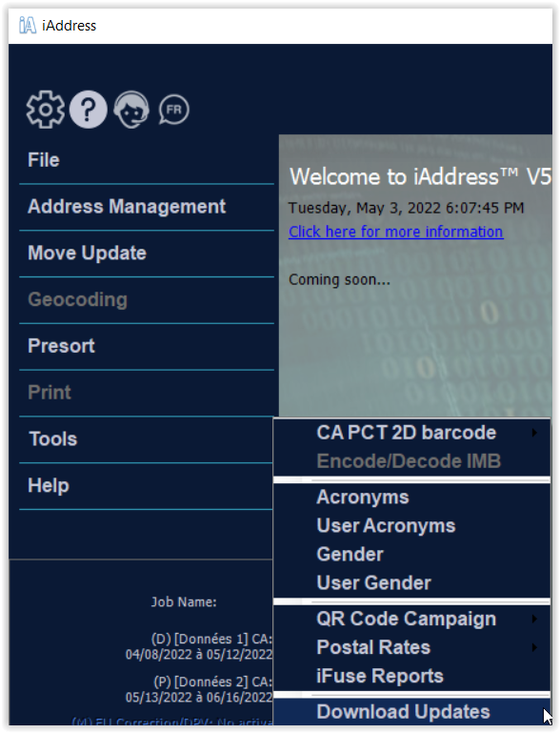Expand the QR Code Campaign submenu arrow
Image resolution: width=560 pixels, height=733 pixels.
535,619
